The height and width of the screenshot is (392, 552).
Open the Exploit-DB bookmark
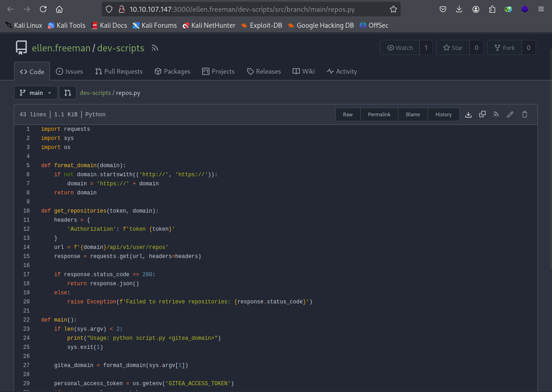tap(261, 25)
